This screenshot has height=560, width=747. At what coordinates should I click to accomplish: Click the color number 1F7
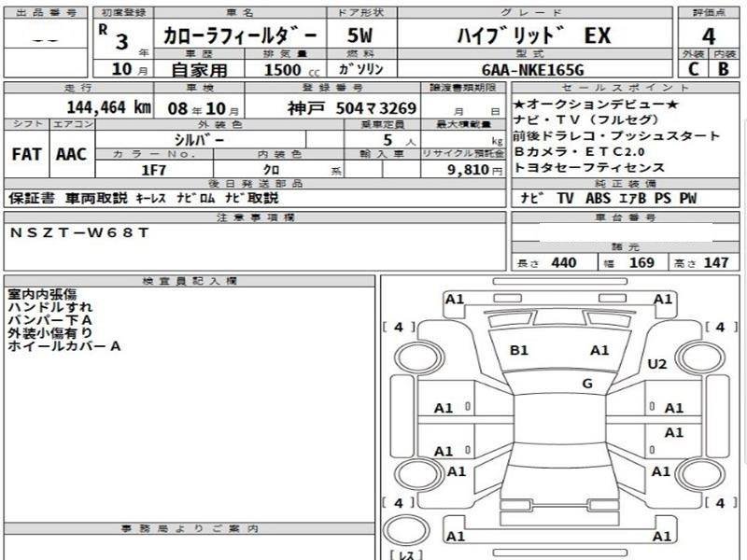tap(154, 170)
